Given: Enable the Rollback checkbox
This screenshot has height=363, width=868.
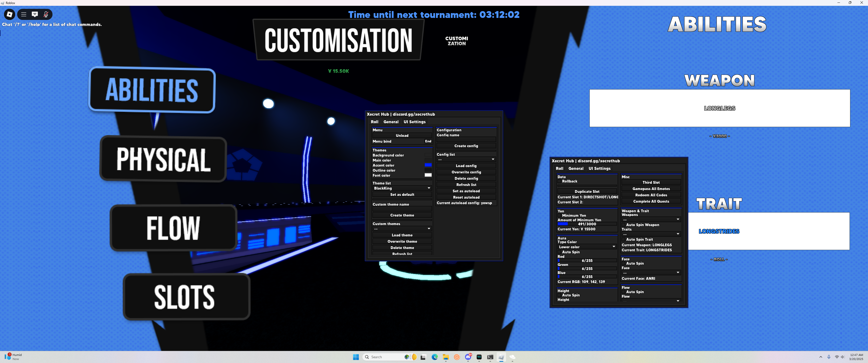Looking at the screenshot, I should point(559,181).
